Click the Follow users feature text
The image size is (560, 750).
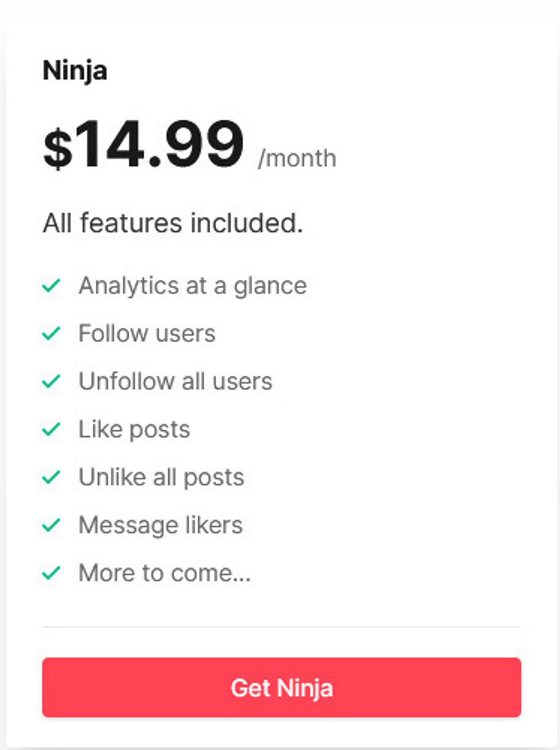147,334
